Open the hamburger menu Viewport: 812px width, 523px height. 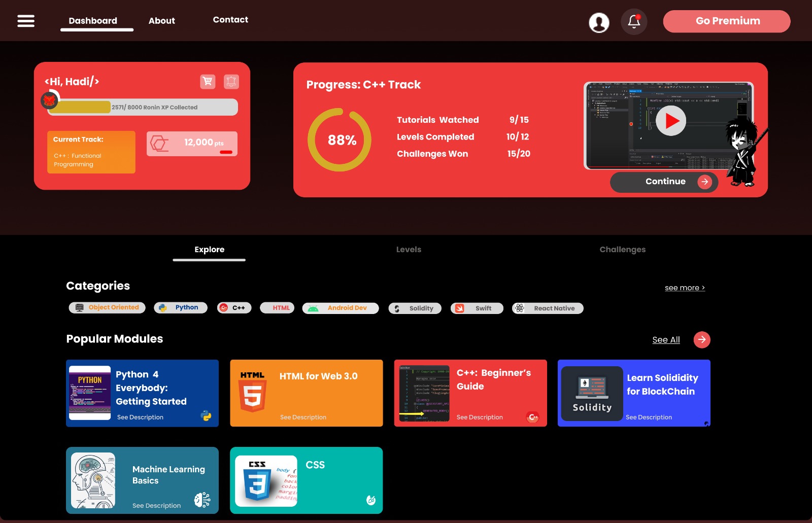pos(26,21)
